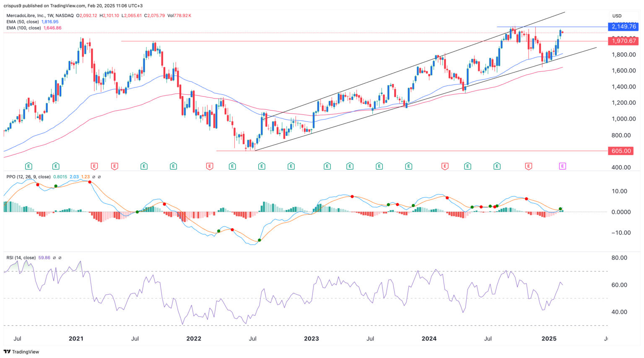Click the red 605.00 support price label
The height and width of the screenshot is (358, 644).
pos(620,151)
